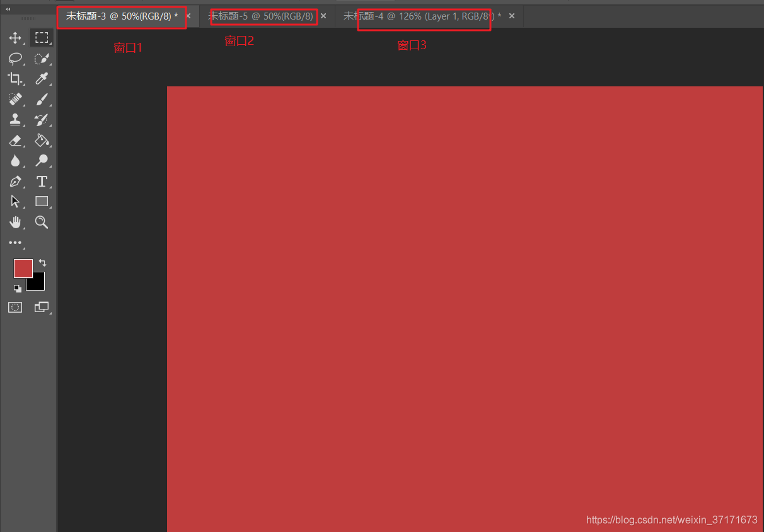Select the Blur tool
The image size is (764, 532).
pyautogui.click(x=15, y=161)
